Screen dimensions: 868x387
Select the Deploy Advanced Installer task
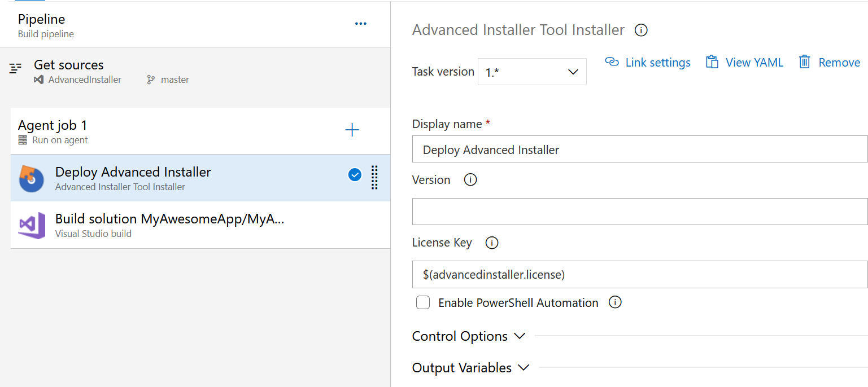click(x=200, y=178)
